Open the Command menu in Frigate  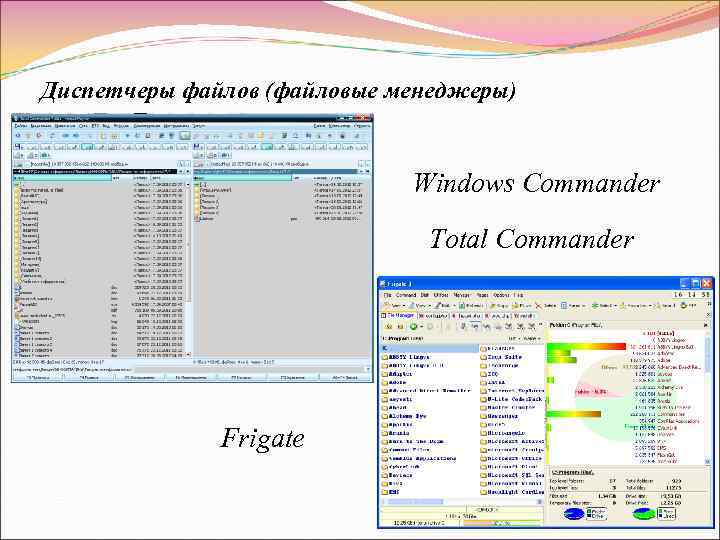(x=405, y=295)
